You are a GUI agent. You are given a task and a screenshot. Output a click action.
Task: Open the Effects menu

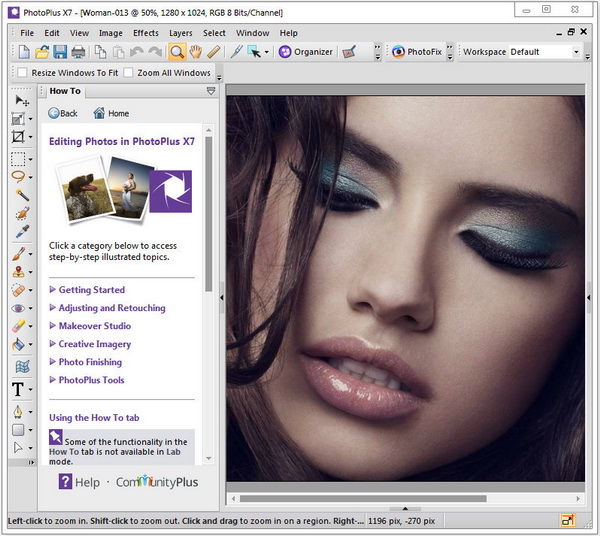[146, 33]
